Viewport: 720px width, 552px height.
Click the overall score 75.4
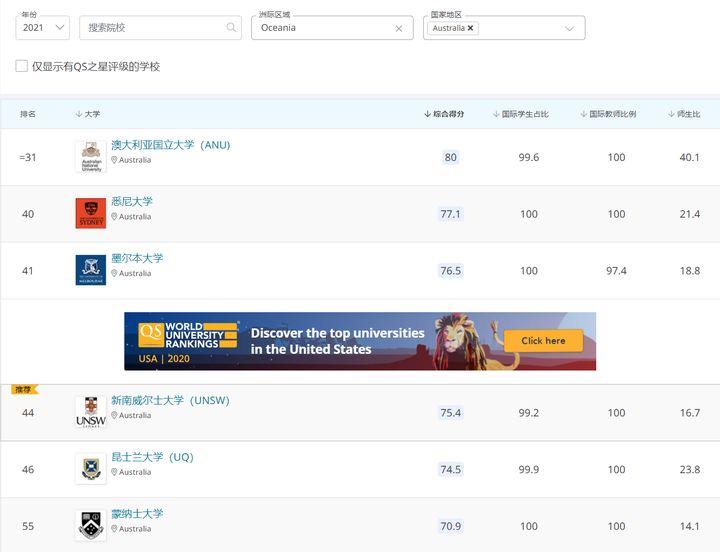coord(450,413)
